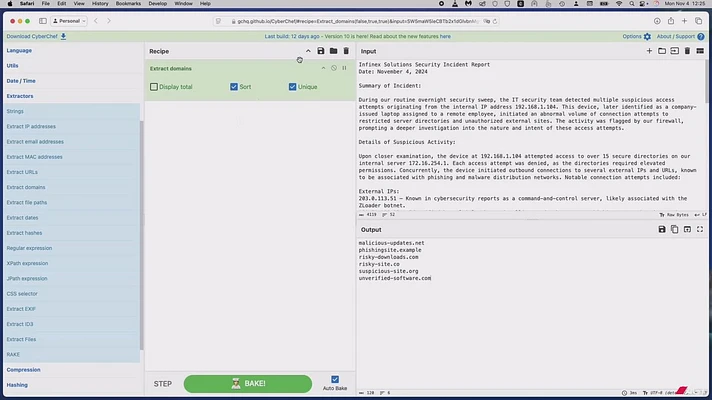
Task: Open the Personal profile dropdown
Action: pos(69,21)
